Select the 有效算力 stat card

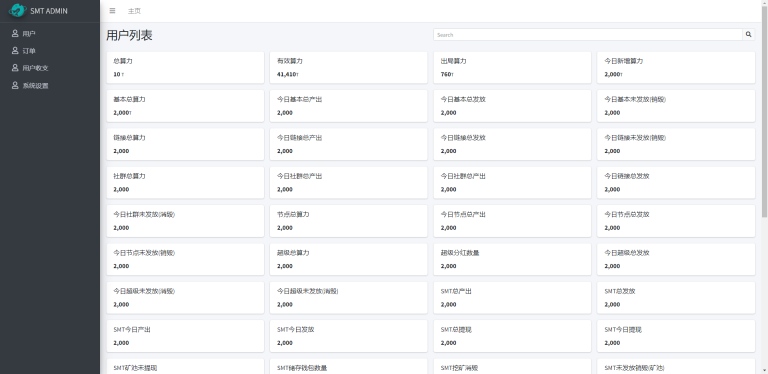pyautogui.click(x=348, y=68)
